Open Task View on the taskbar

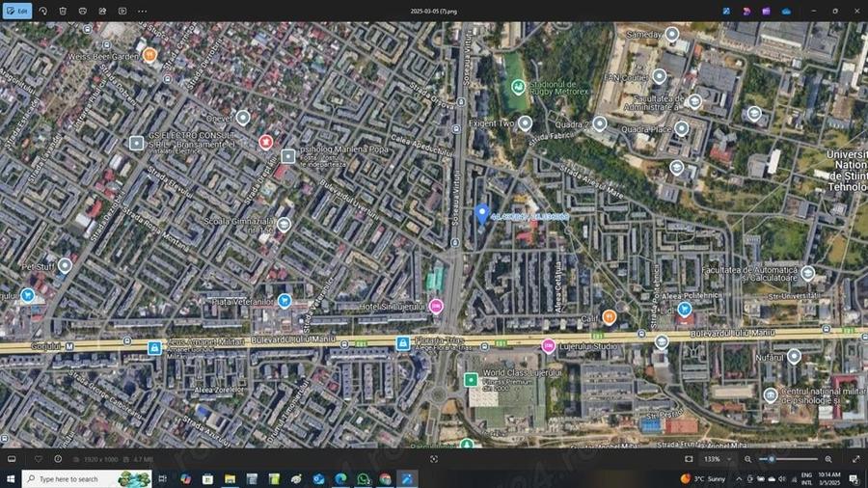tap(163, 478)
